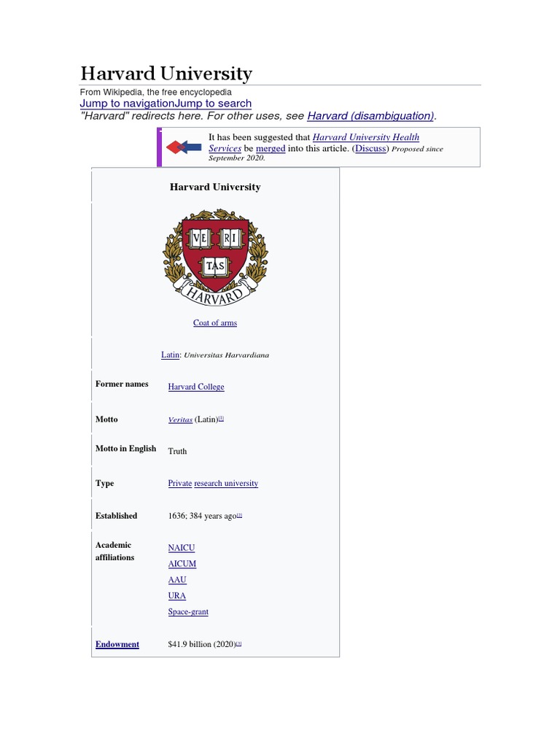This screenshot has height=747, width=560.
Task: Open the Harvard (disambiguation) link
Action: 370,116
